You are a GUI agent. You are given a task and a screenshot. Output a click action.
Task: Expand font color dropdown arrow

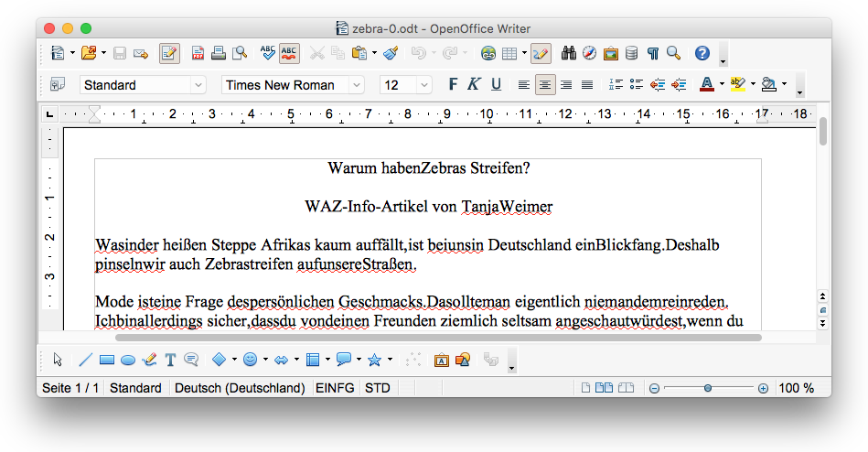pyautogui.click(x=722, y=85)
